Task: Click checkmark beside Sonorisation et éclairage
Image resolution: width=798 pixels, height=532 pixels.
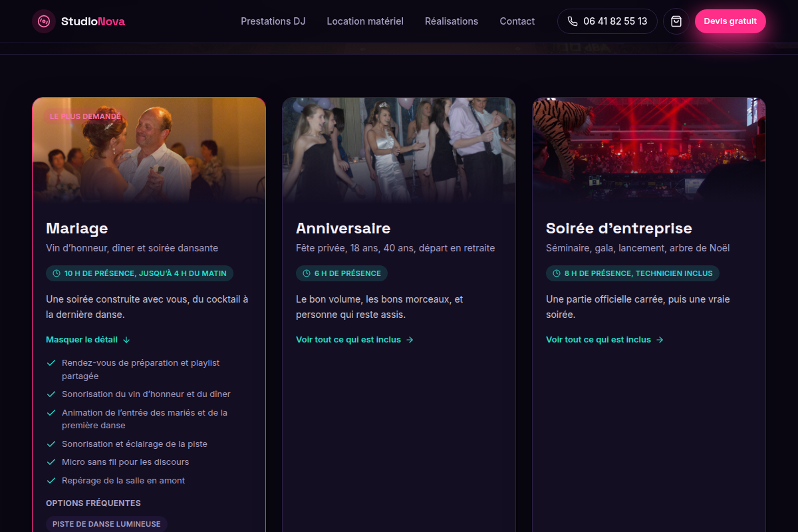Action: tap(51, 444)
